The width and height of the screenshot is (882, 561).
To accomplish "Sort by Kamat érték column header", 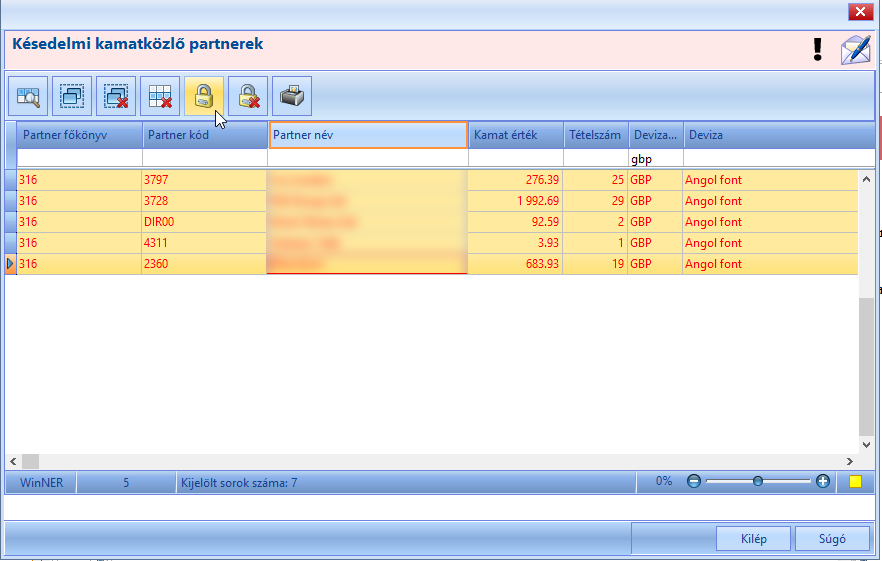I will [x=516, y=135].
